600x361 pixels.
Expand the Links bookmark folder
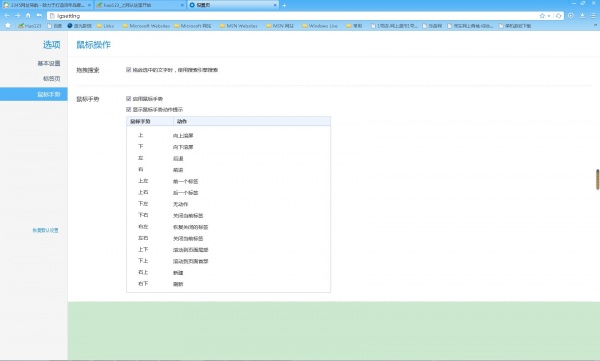pyautogui.click(x=105, y=26)
